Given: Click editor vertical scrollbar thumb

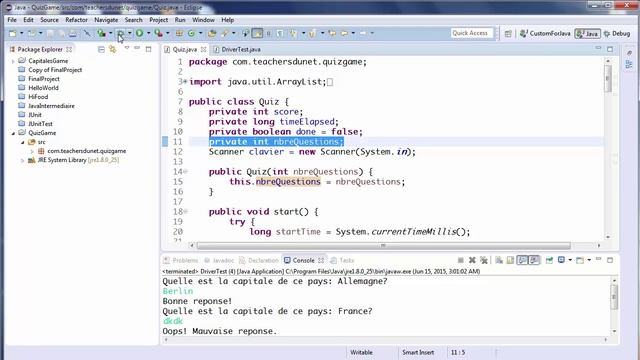Looking at the screenshot, I should [608, 78].
